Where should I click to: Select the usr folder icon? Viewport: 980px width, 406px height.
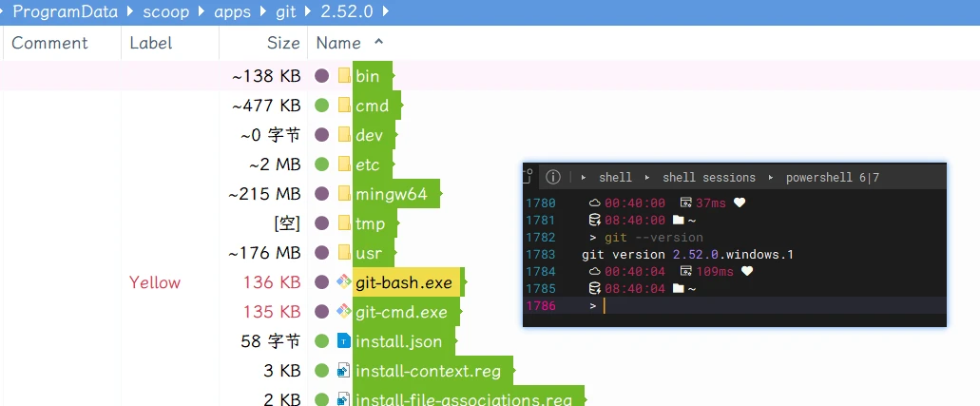(344, 253)
